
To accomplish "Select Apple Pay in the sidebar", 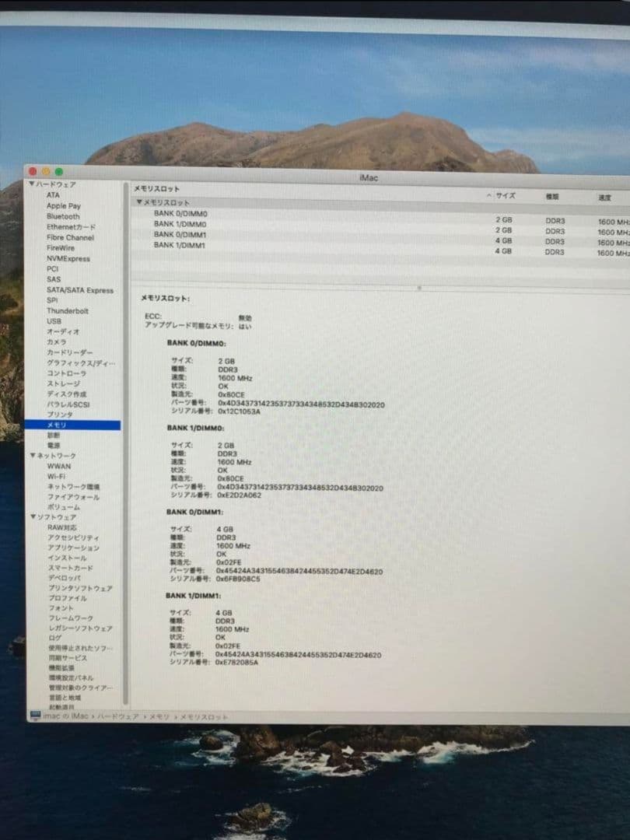I will click(x=62, y=205).
